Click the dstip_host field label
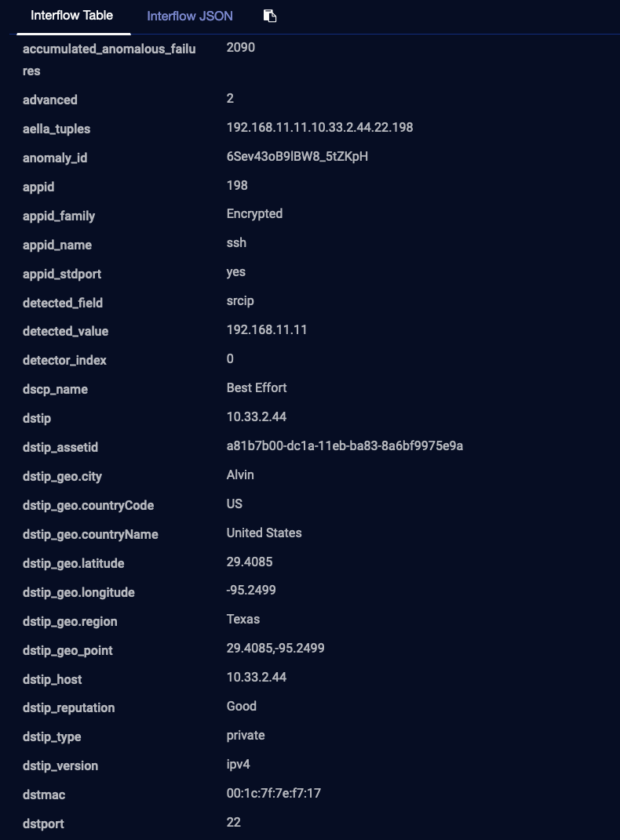 coord(53,679)
